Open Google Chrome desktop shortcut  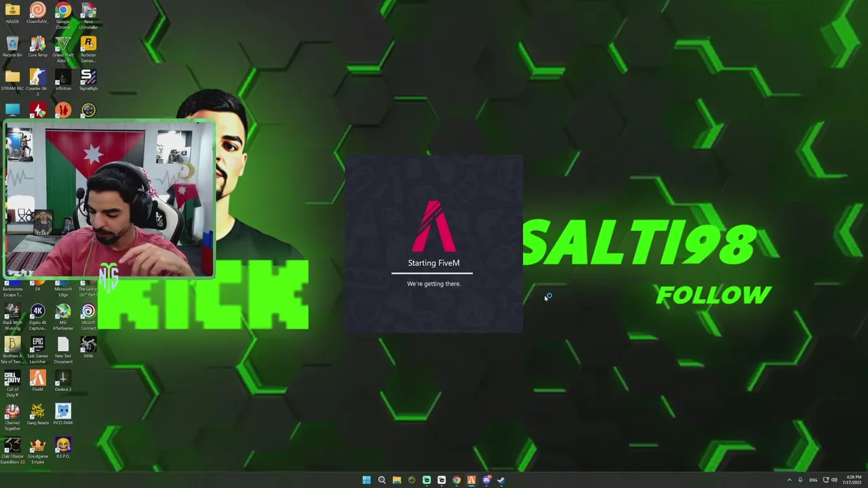tap(63, 16)
